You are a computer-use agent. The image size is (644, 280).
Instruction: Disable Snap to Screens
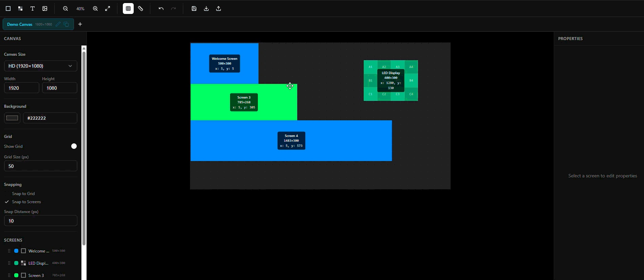(x=23, y=202)
